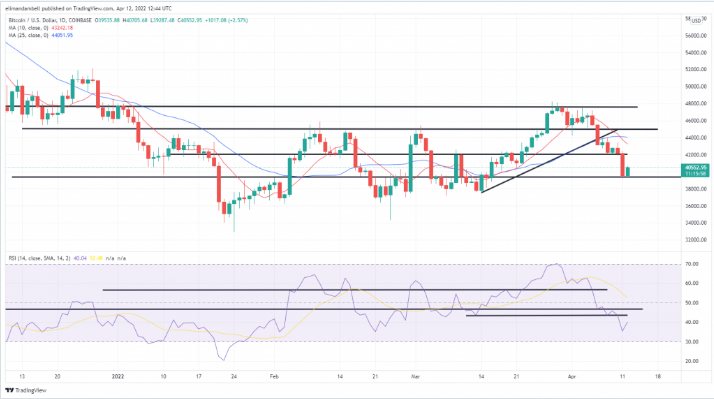This screenshot has height=399, width=714.
Task: Click the TradingView logo at bottom left
Action: point(26,390)
